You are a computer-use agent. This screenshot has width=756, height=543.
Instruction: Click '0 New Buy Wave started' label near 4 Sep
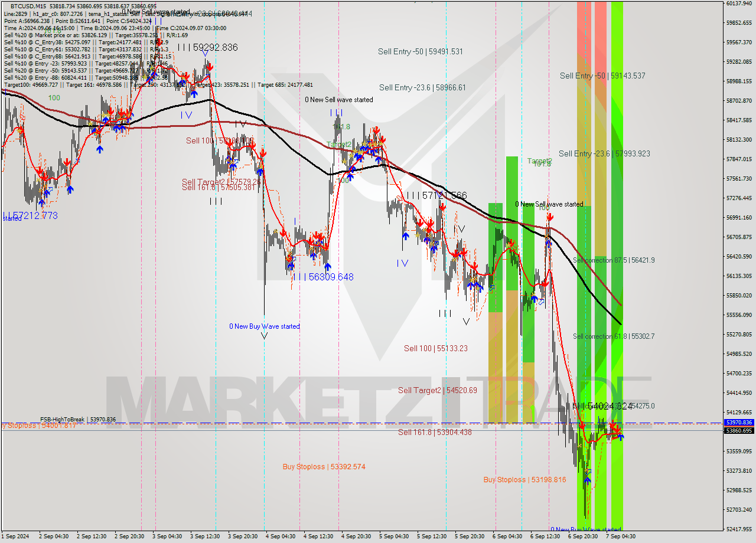click(x=265, y=326)
